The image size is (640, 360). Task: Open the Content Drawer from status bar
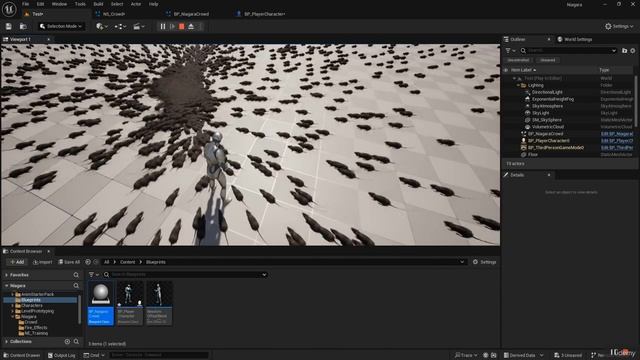click(21, 356)
